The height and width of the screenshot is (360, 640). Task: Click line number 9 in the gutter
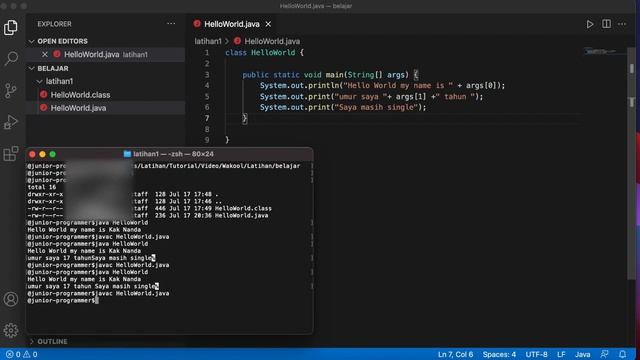pyautogui.click(x=207, y=140)
